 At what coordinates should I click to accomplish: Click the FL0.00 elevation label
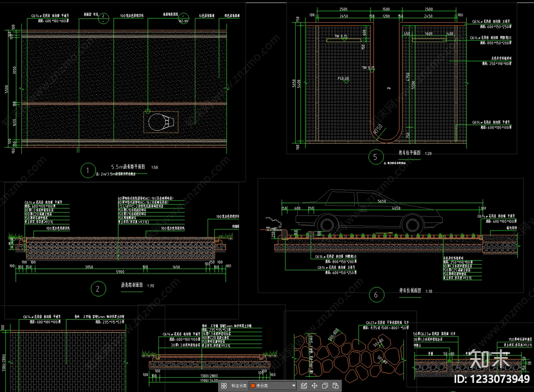click(x=343, y=79)
